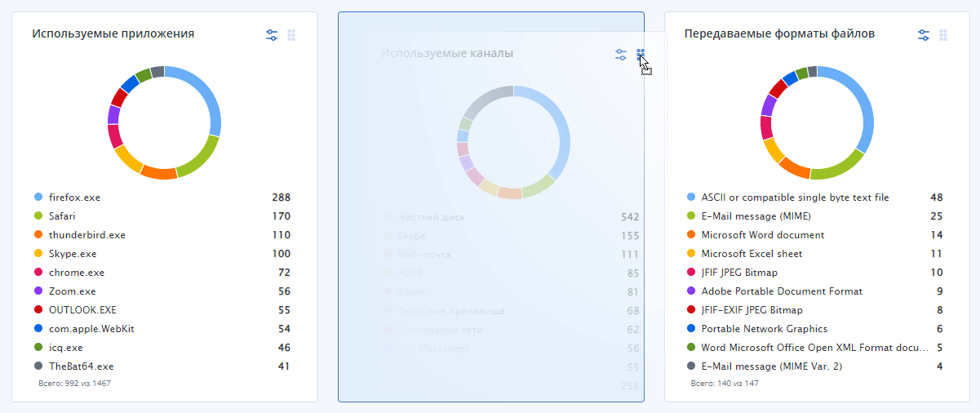This screenshot has height=413, width=980.
Task: Open settings icon of Используемые приложения widget
Action: pos(272,35)
